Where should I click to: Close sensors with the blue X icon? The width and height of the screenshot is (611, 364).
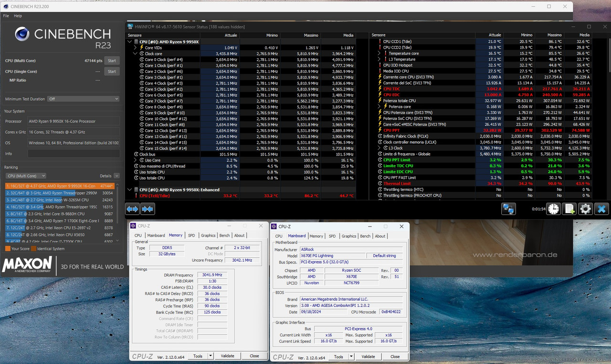coord(601,209)
